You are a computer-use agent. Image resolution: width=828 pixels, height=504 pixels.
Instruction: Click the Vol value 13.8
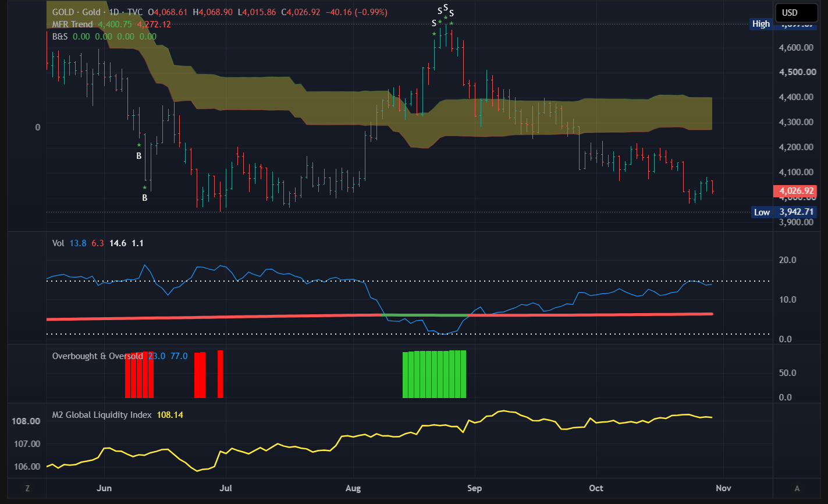[x=78, y=243]
